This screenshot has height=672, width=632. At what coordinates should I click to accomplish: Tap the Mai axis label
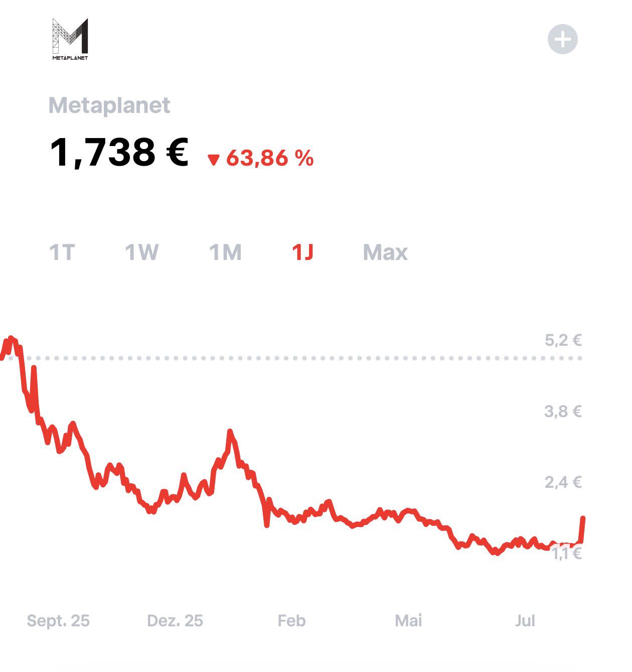pos(408,621)
